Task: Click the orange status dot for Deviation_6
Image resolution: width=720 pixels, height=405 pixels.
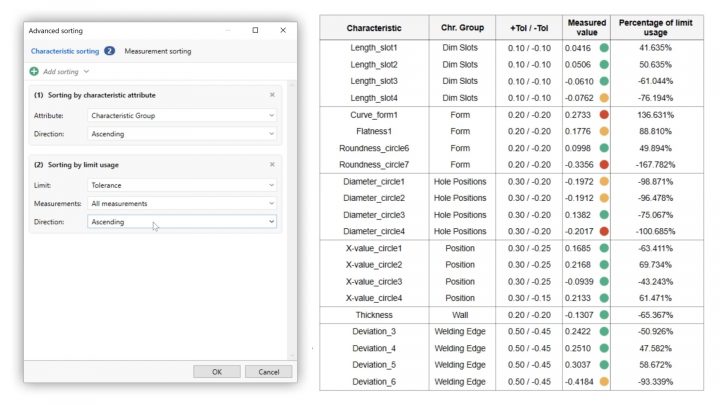Action: pos(604,382)
